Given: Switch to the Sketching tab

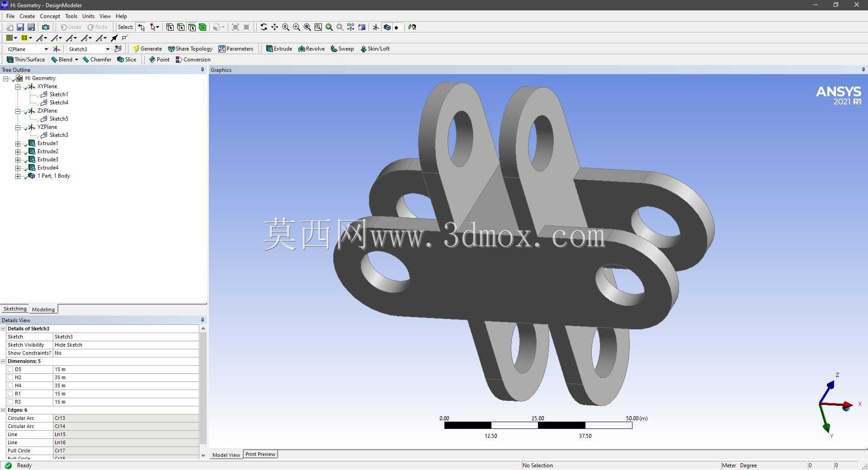Looking at the screenshot, I should pos(15,309).
